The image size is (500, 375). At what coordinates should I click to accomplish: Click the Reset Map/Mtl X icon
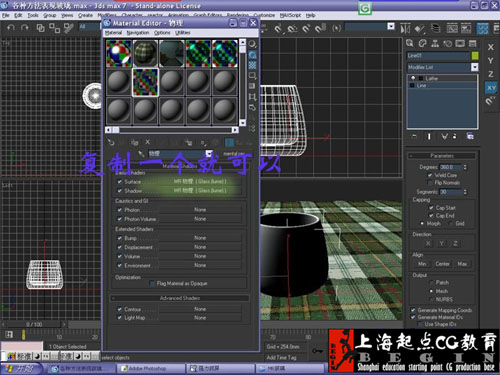tap(148, 142)
